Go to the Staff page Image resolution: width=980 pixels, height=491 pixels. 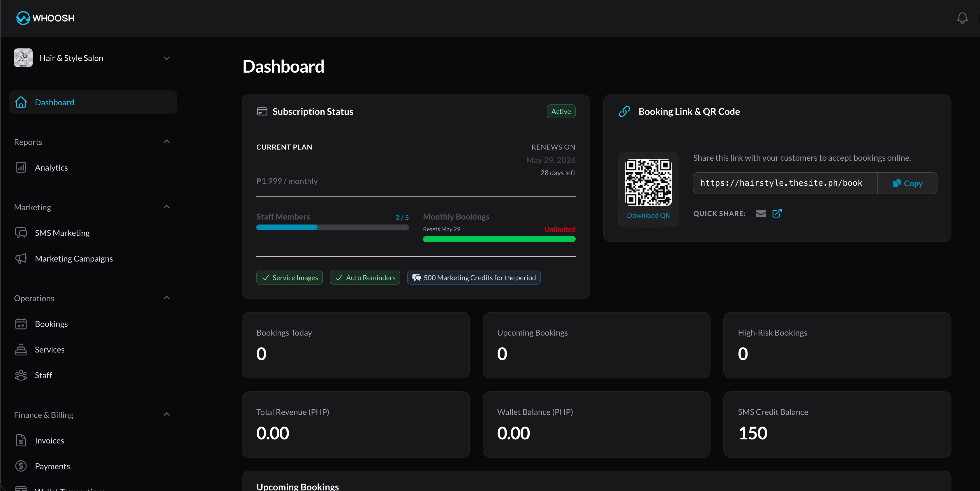[43, 375]
